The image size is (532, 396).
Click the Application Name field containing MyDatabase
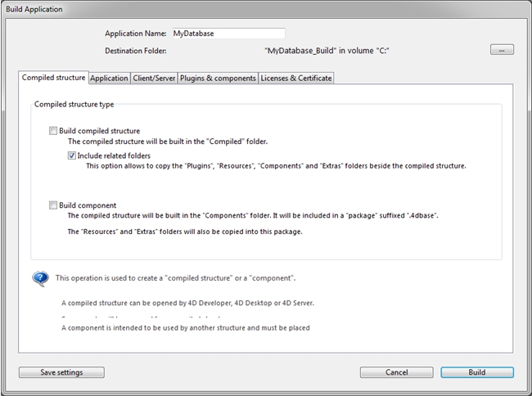click(x=228, y=34)
